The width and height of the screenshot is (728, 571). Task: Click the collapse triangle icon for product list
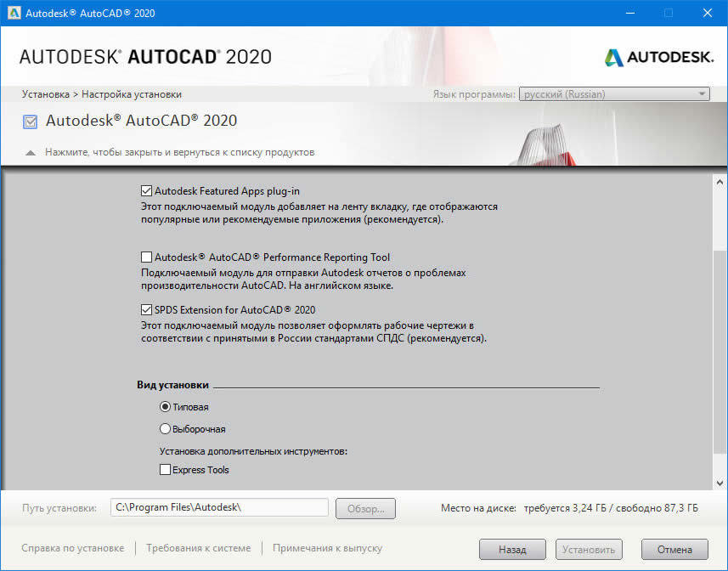(x=31, y=153)
